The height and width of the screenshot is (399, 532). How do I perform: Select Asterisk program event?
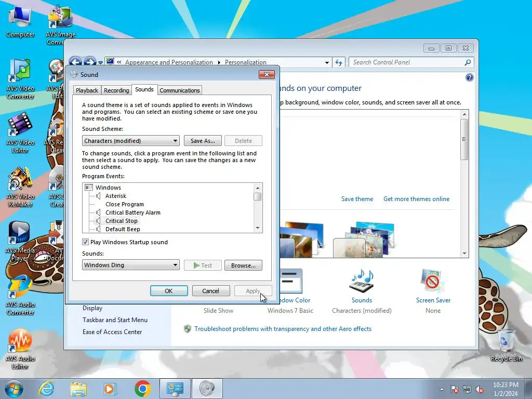[116, 196]
